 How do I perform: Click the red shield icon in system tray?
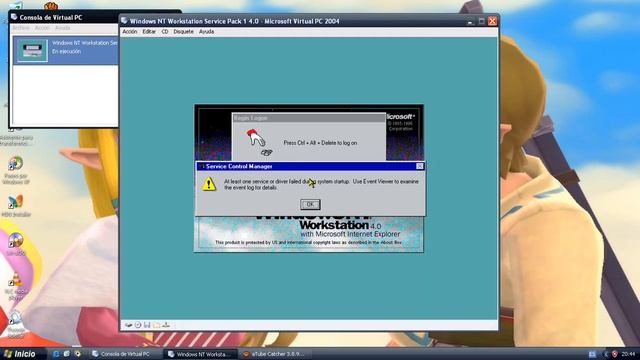(614, 354)
